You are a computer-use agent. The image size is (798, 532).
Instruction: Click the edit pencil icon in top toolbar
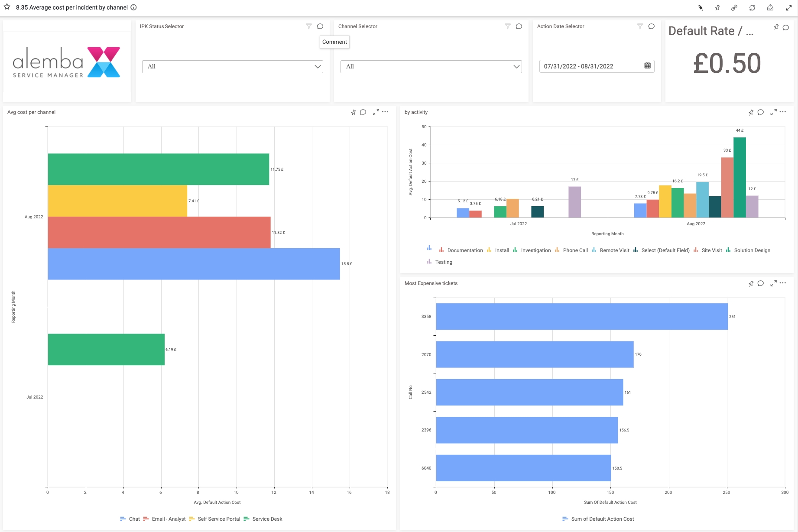click(x=700, y=8)
